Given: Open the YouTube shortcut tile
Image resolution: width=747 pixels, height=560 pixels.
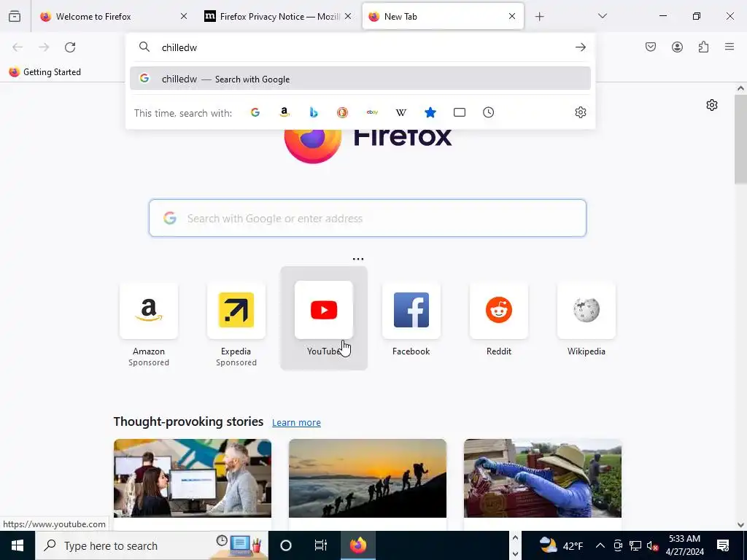Looking at the screenshot, I should coord(324,319).
